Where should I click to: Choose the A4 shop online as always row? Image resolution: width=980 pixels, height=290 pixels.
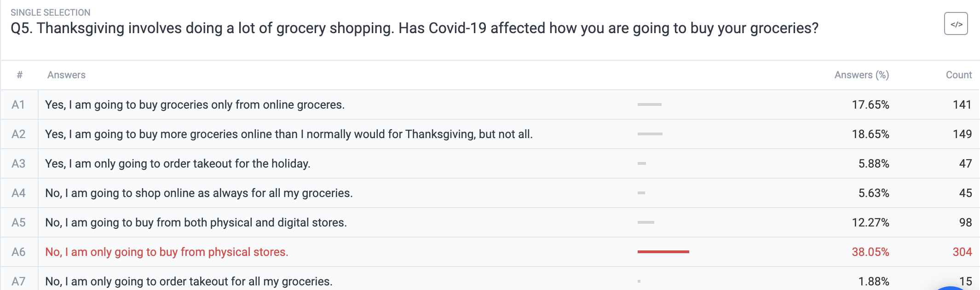pos(490,193)
